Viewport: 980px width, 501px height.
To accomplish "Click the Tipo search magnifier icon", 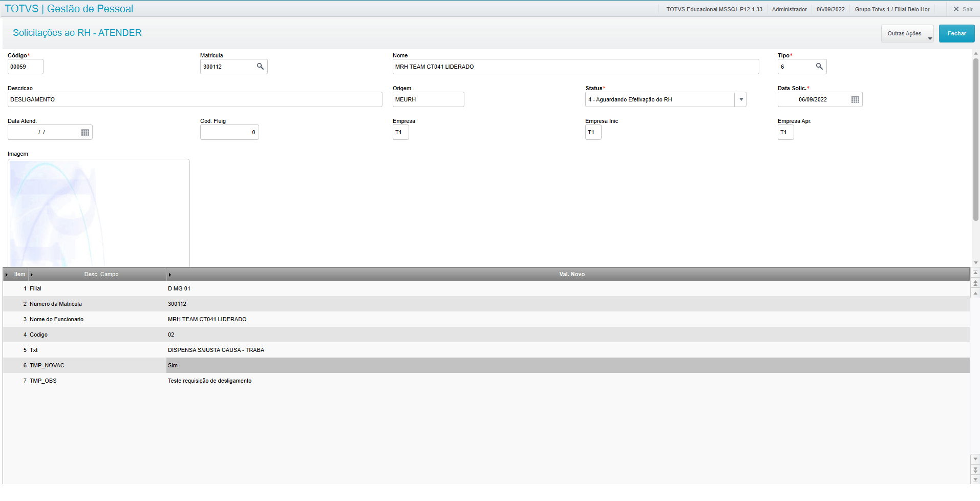I will pos(819,67).
